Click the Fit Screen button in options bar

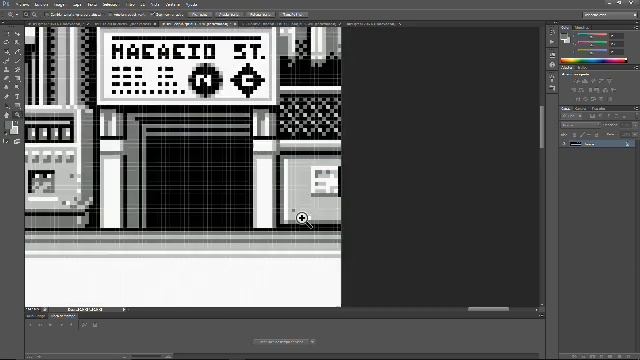(229, 15)
